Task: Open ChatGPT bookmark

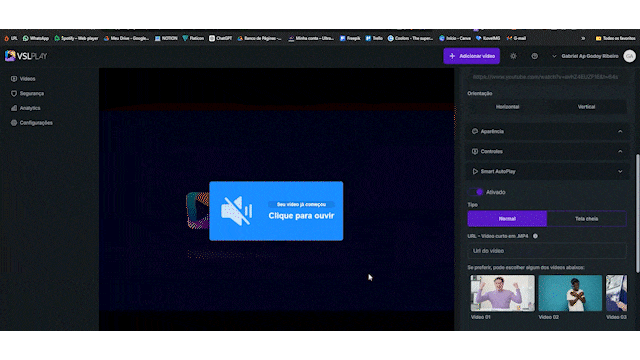Action: tap(221, 38)
